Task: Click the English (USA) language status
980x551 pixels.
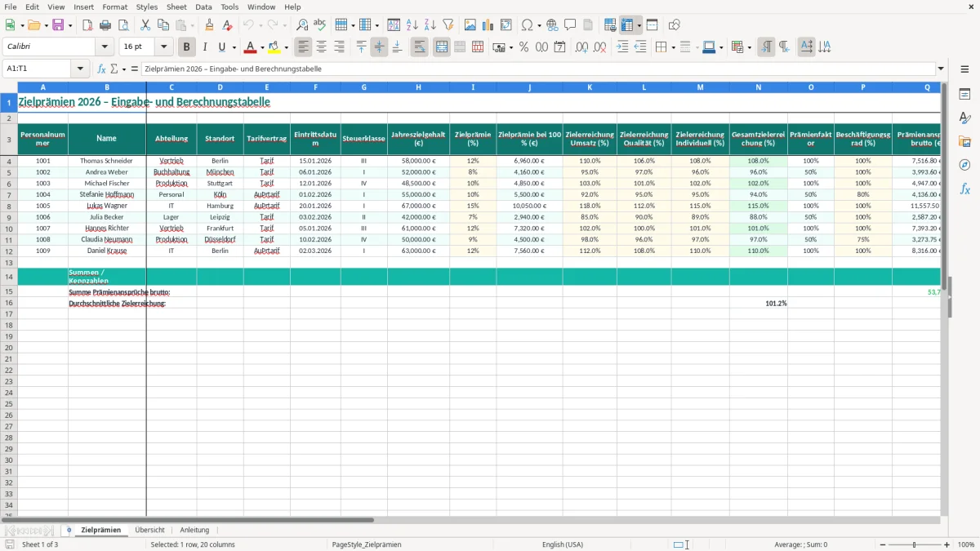Action: [x=563, y=544]
